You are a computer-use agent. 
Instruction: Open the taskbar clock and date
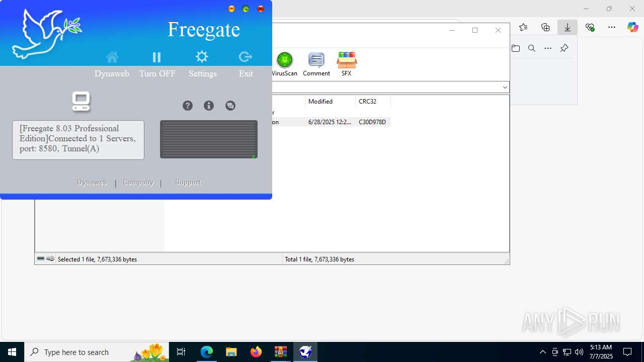click(x=601, y=352)
